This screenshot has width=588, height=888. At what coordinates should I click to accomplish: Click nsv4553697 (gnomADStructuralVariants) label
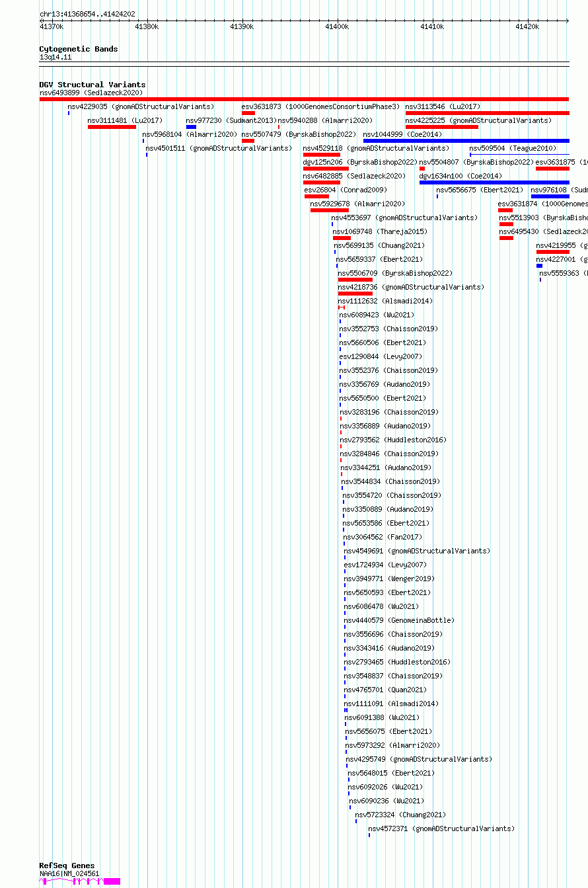(x=404, y=218)
